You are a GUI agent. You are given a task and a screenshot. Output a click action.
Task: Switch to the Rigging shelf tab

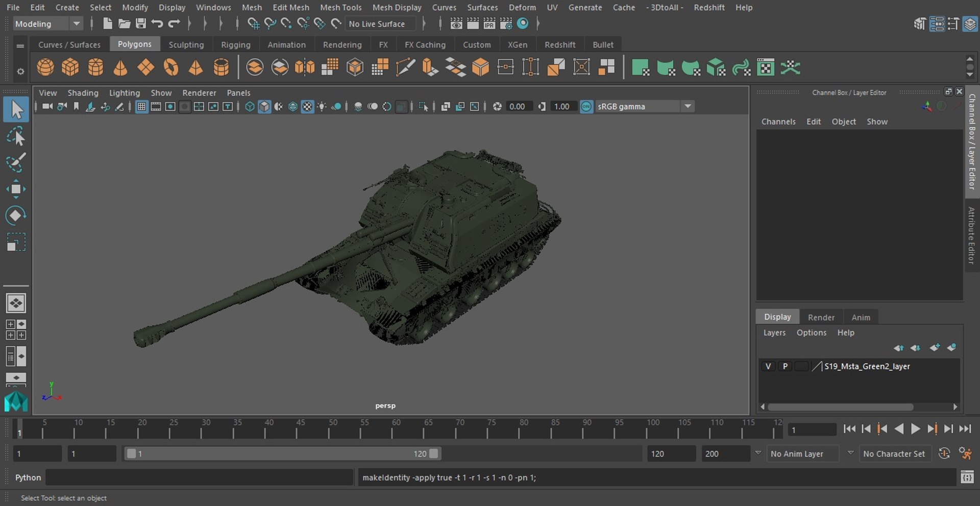(x=236, y=45)
